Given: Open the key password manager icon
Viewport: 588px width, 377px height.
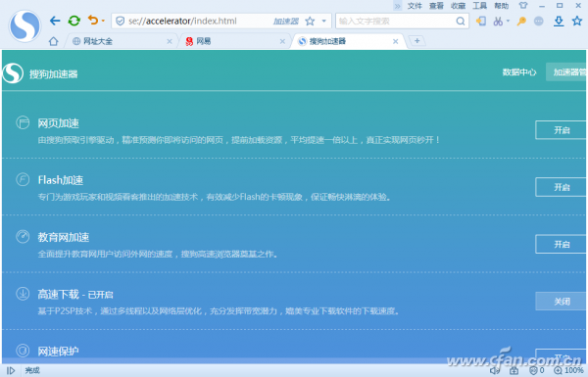Looking at the screenshot, I should pyautogui.click(x=521, y=21).
